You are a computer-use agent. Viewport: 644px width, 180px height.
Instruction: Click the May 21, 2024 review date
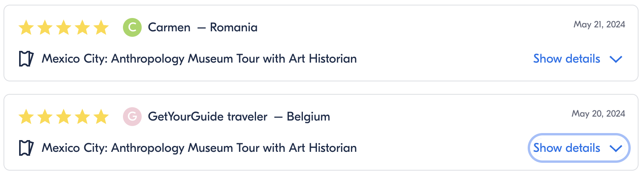599,24
